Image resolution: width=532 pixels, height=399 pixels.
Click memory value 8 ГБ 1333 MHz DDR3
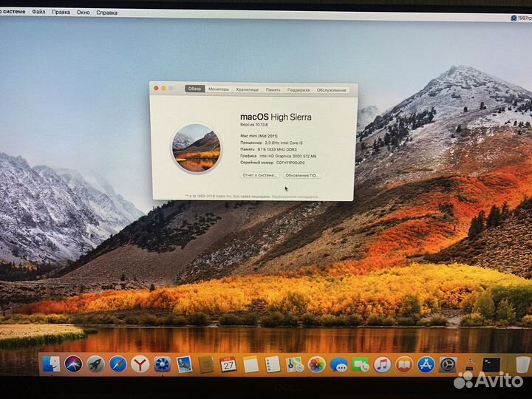tap(277, 149)
